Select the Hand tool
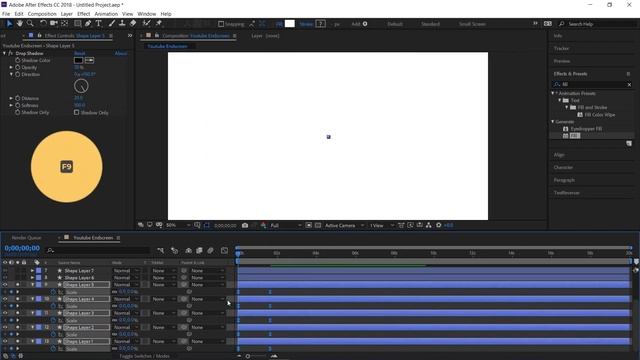Viewport: 640px width, 360px height. (20, 24)
